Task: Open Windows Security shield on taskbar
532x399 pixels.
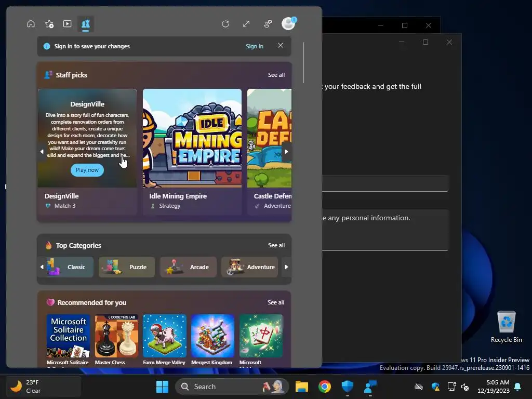Action: [348, 387]
